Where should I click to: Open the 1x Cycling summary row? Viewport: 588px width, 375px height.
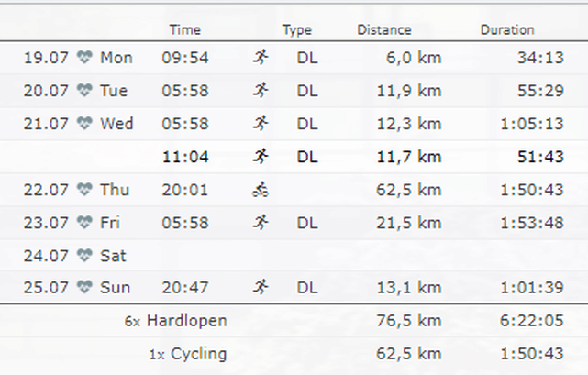188,354
